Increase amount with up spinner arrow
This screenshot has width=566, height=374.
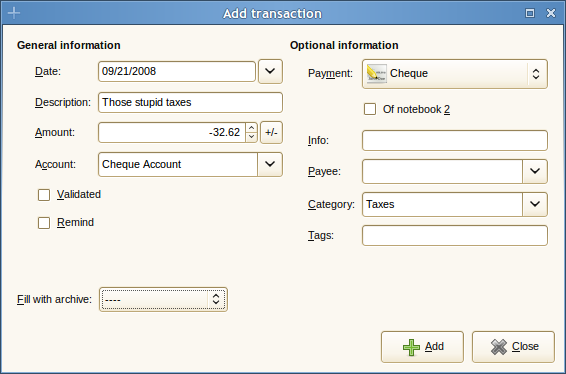(x=252, y=128)
